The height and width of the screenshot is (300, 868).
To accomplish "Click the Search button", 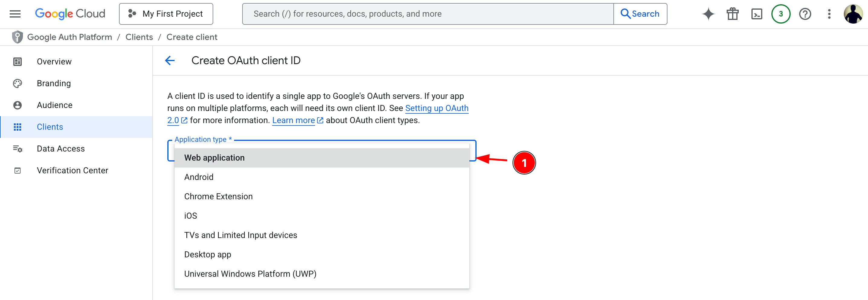I will pyautogui.click(x=640, y=14).
